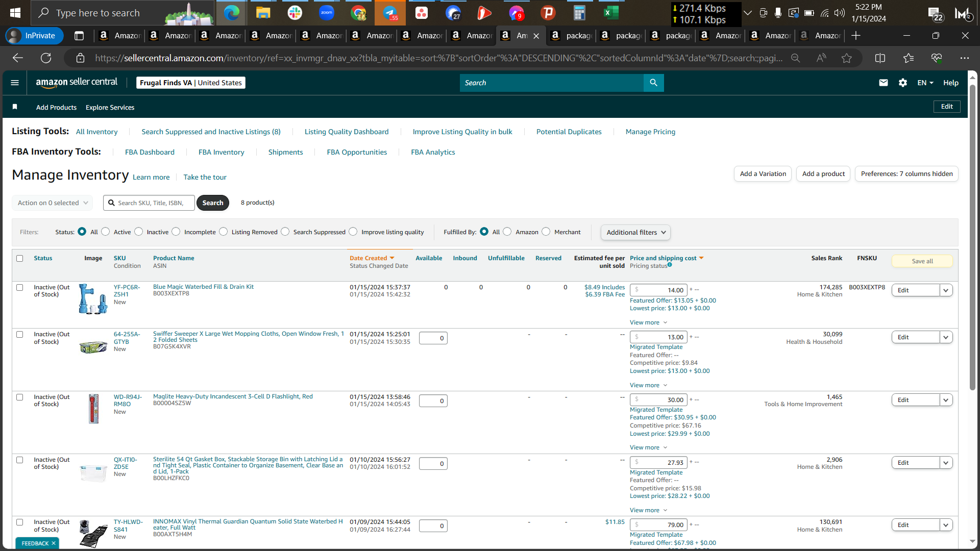Click the bookmark flag icon
The width and height of the screenshot is (980, 551).
15,107
